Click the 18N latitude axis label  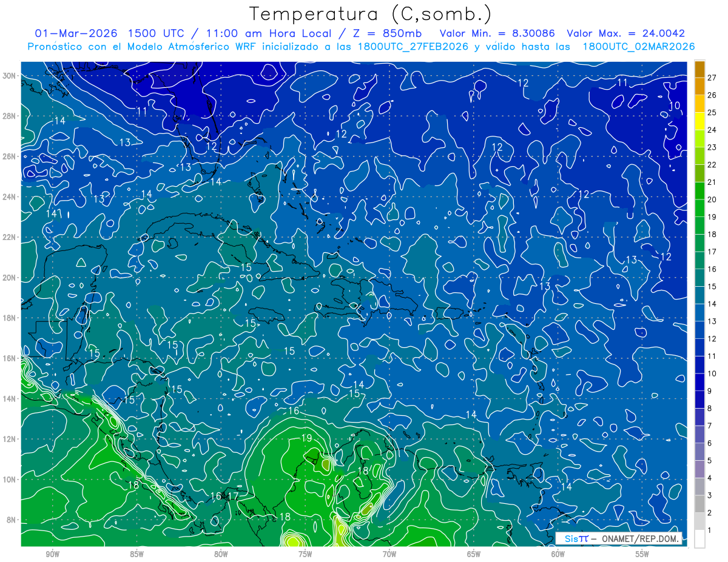tap(10, 318)
